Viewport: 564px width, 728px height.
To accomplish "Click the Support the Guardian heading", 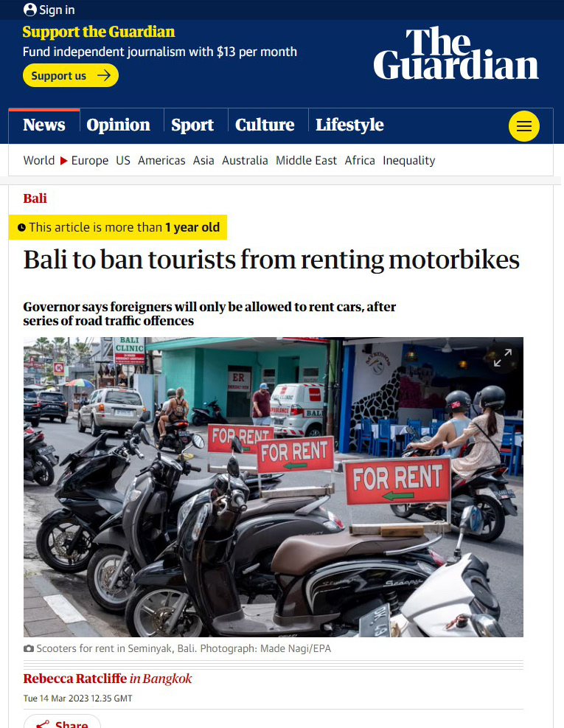I will 98,32.
